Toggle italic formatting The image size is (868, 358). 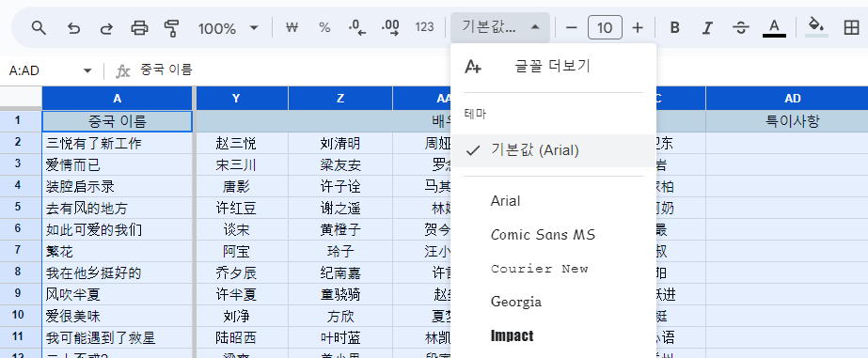707,27
